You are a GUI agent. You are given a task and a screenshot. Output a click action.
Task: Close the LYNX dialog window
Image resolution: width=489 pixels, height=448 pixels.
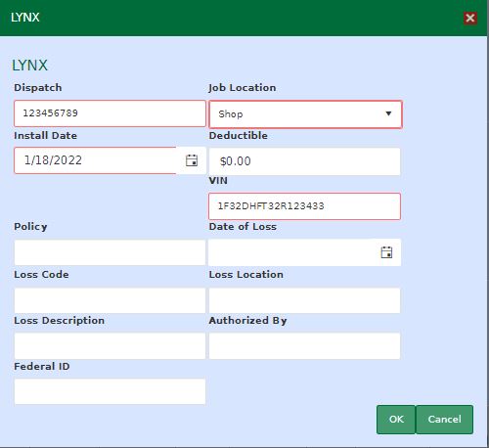click(470, 18)
